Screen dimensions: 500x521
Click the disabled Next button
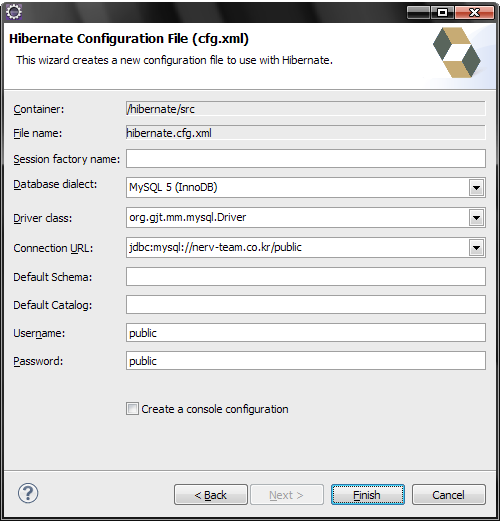pyautogui.click(x=287, y=495)
